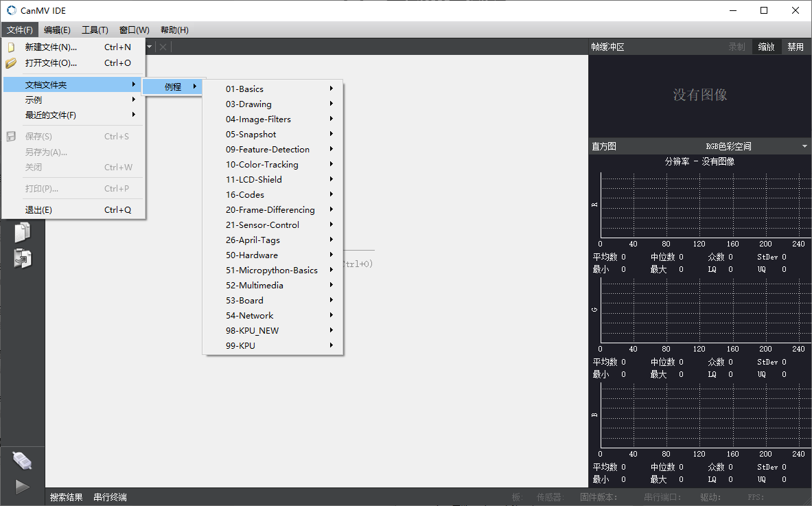
Task: Click the paste icon in left sidebar
Action: [22, 258]
